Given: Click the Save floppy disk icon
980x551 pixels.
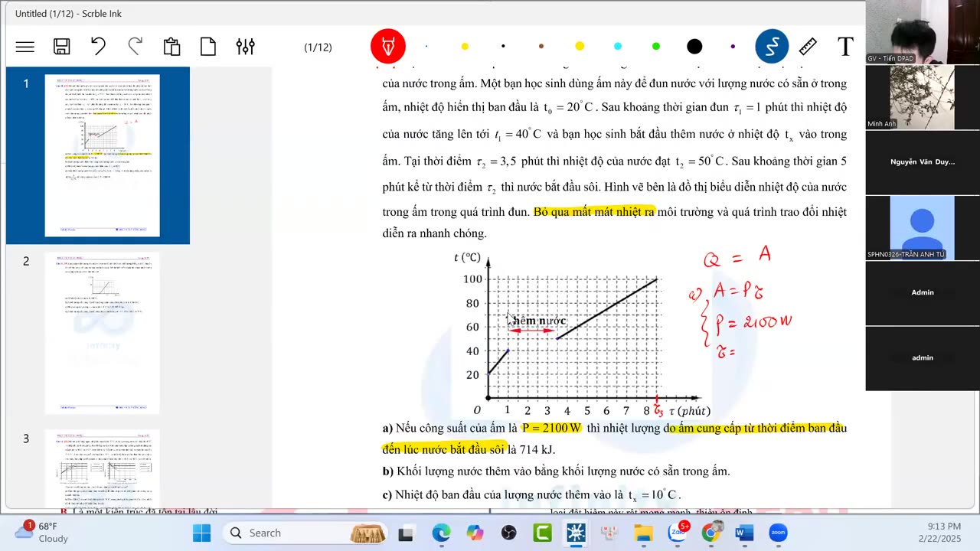Looking at the screenshot, I should (62, 47).
